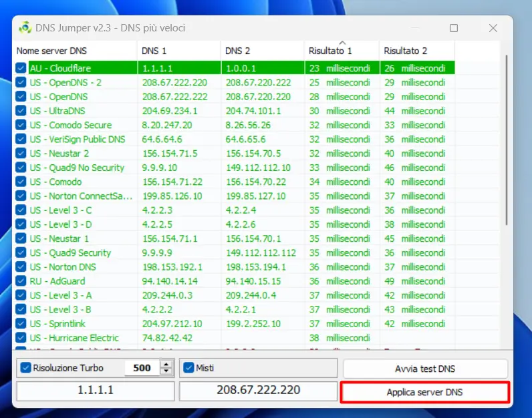Close the DNS Jumper window
The image size is (532, 418).
coord(493,28)
